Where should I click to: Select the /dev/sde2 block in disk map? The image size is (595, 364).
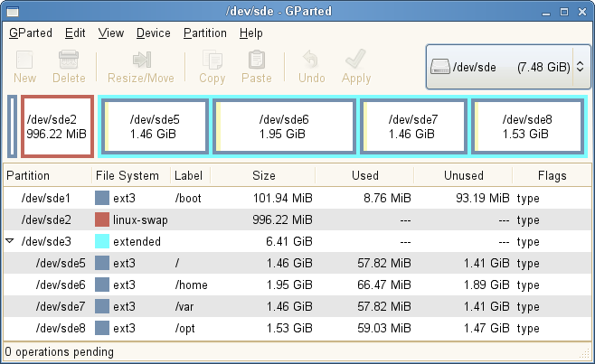coord(57,126)
